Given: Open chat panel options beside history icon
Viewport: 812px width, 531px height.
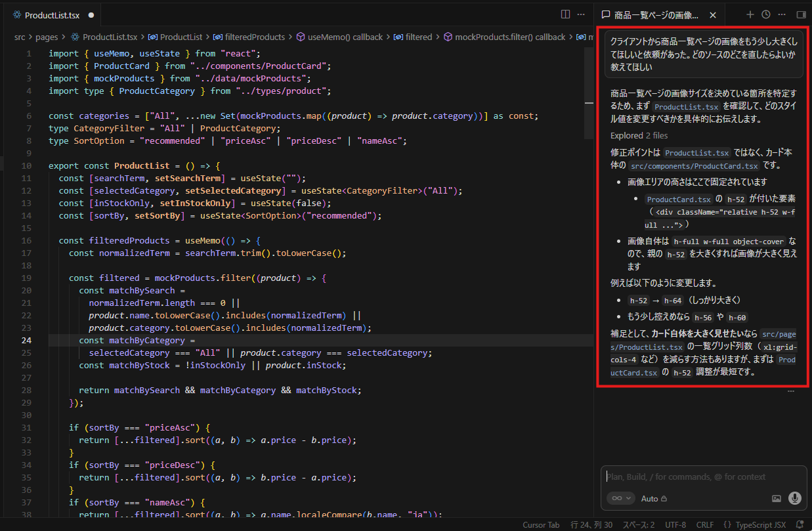Looking at the screenshot, I should [782, 14].
